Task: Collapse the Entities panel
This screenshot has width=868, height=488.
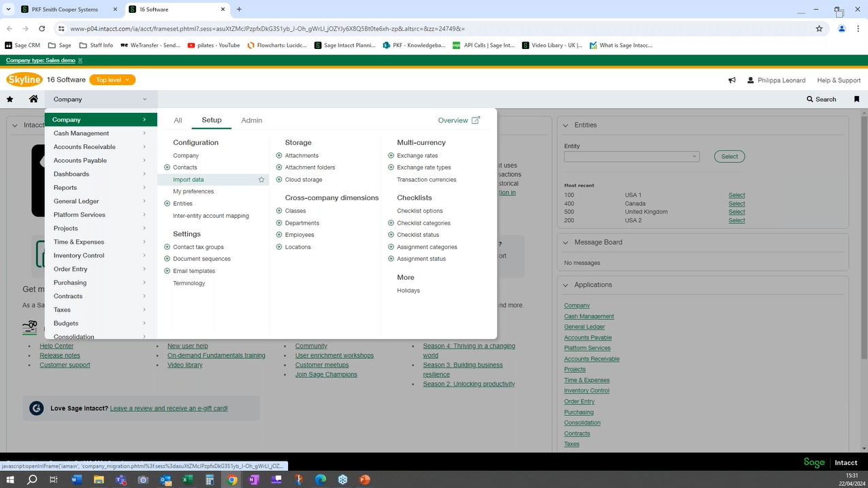Action: click(x=566, y=125)
